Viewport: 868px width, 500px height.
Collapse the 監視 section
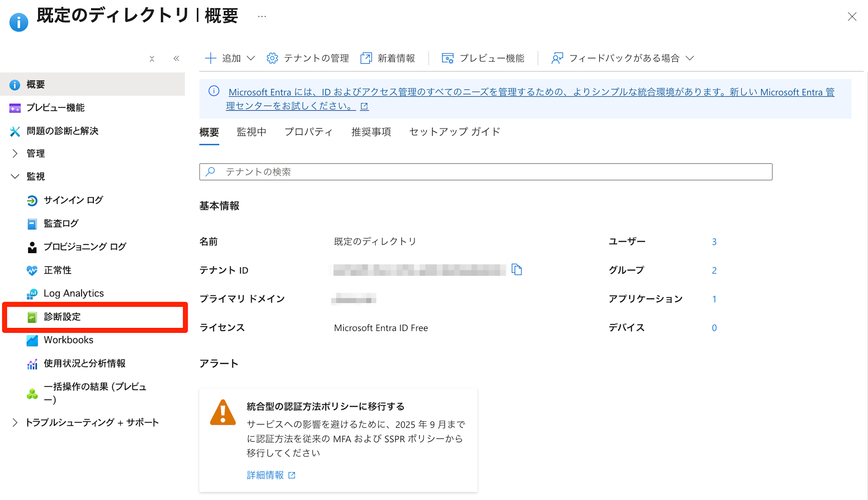coord(15,176)
